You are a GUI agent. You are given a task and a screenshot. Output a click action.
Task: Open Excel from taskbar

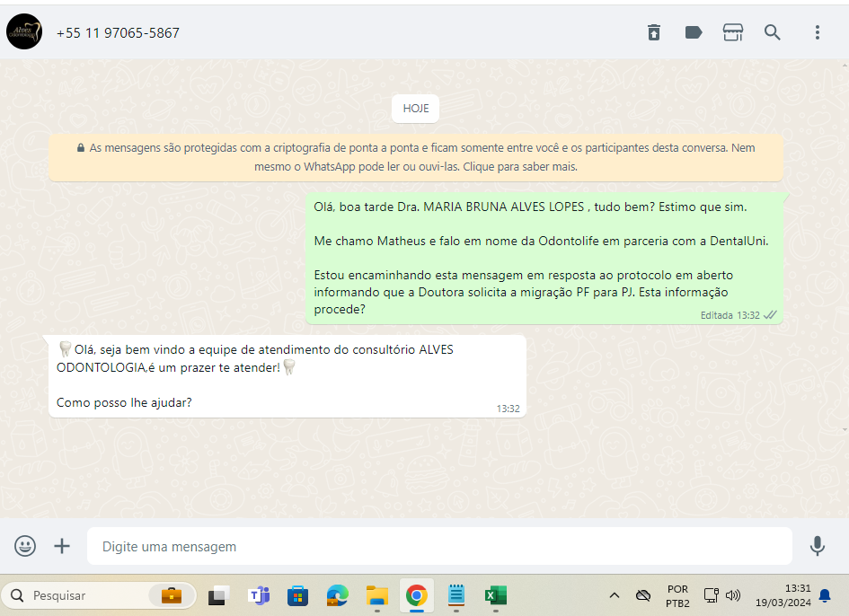[x=495, y=595]
